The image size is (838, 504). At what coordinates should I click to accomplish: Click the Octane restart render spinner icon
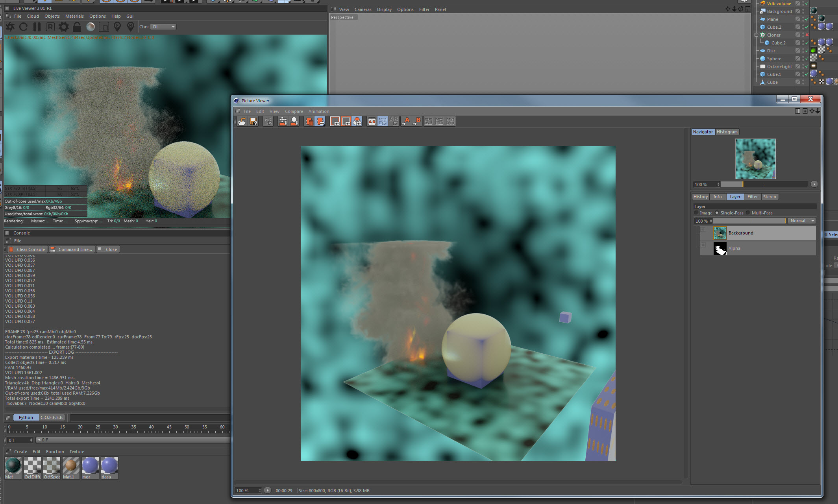click(10, 27)
